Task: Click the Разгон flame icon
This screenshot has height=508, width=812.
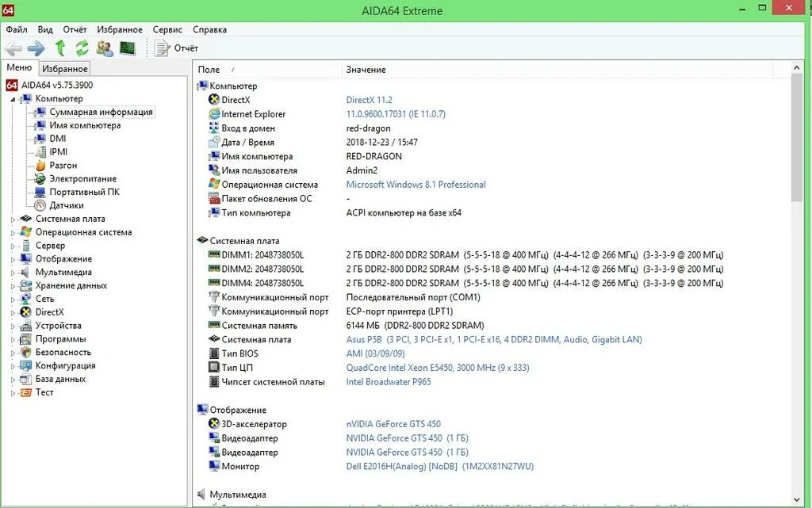Action: click(40, 166)
